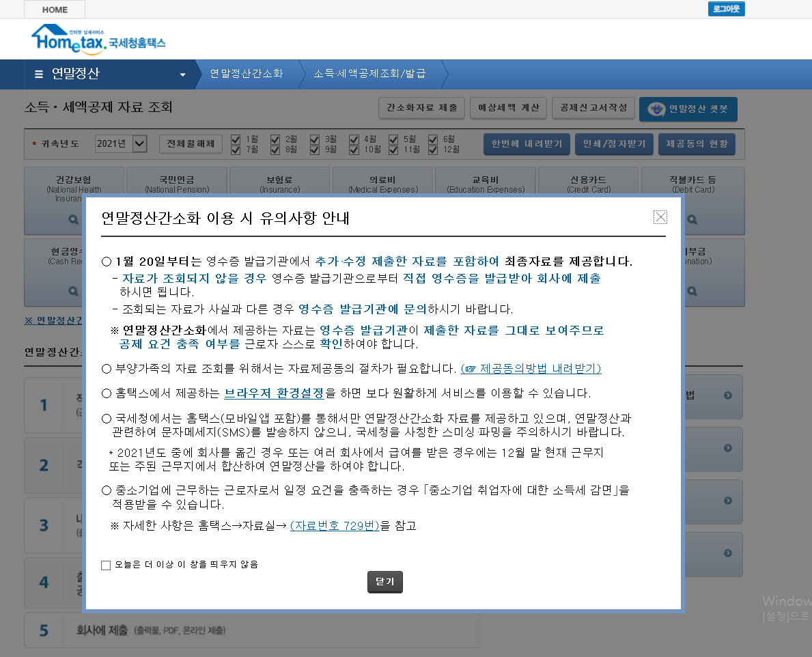Click the 닫기 button in popup
The image size is (812, 657).
pyautogui.click(x=384, y=582)
